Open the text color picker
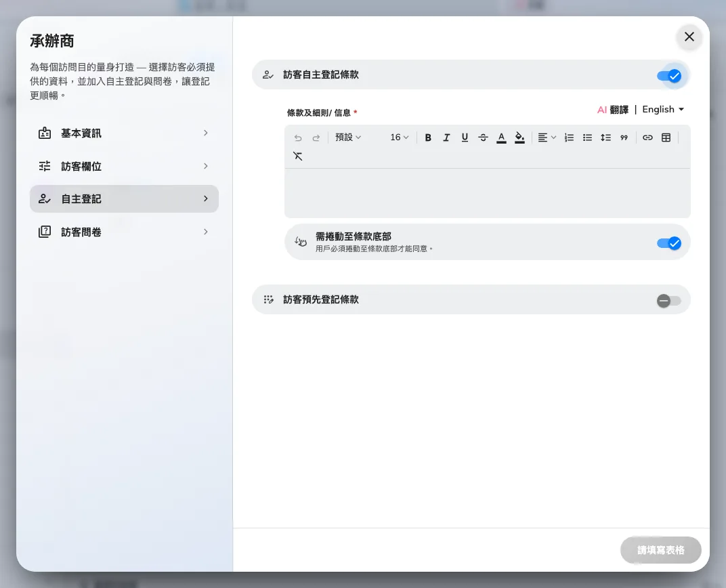This screenshot has height=588, width=726. pyautogui.click(x=501, y=138)
